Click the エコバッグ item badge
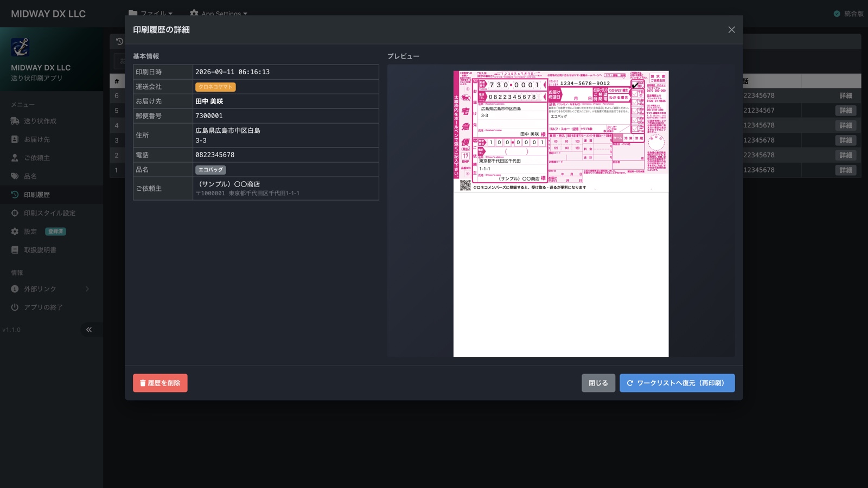 pos(210,170)
